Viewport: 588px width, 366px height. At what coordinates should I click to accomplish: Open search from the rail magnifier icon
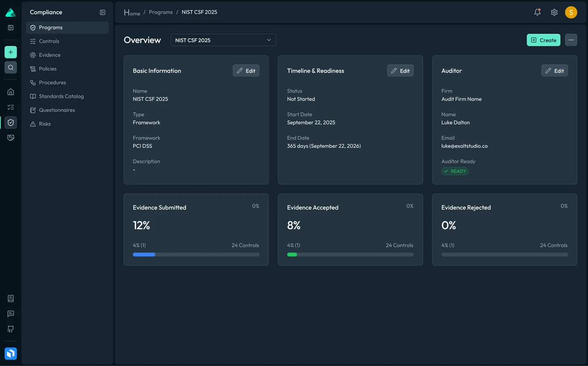[x=10, y=67]
